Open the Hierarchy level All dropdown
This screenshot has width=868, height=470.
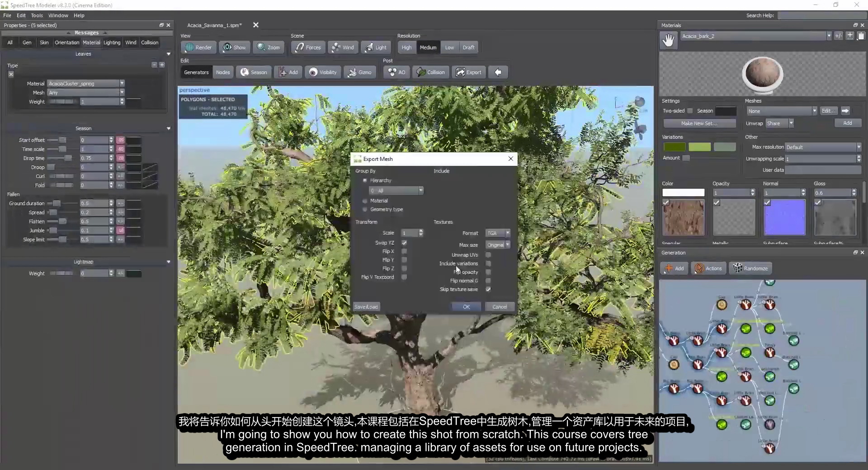click(x=396, y=191)
